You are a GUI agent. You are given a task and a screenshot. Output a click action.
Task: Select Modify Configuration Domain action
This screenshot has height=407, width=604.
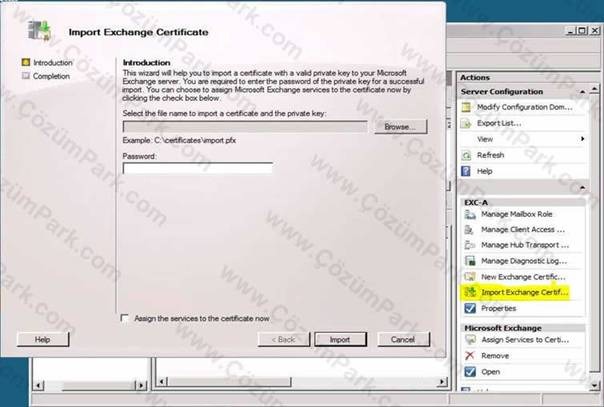524,107
